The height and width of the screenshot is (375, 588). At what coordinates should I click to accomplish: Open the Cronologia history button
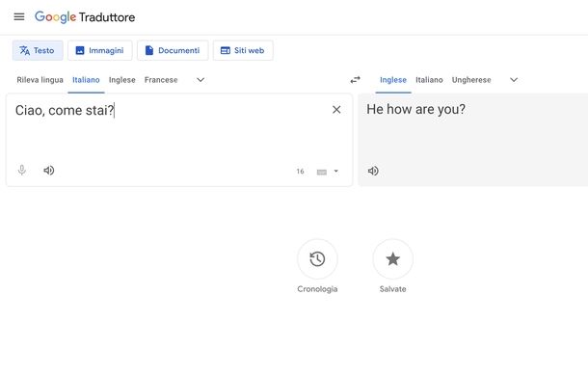pos(317,259)
